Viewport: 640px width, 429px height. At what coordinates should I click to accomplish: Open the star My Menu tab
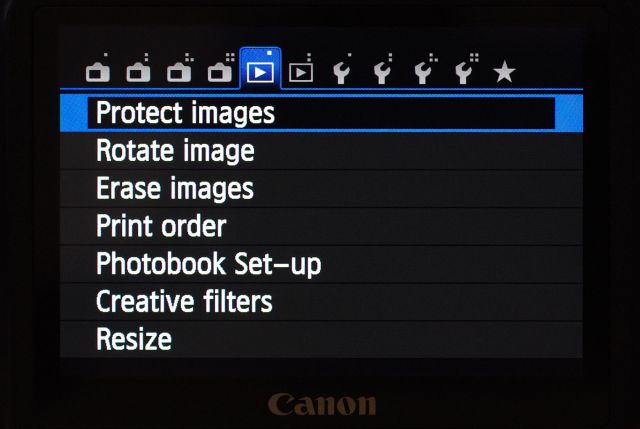tap(504, 71)
